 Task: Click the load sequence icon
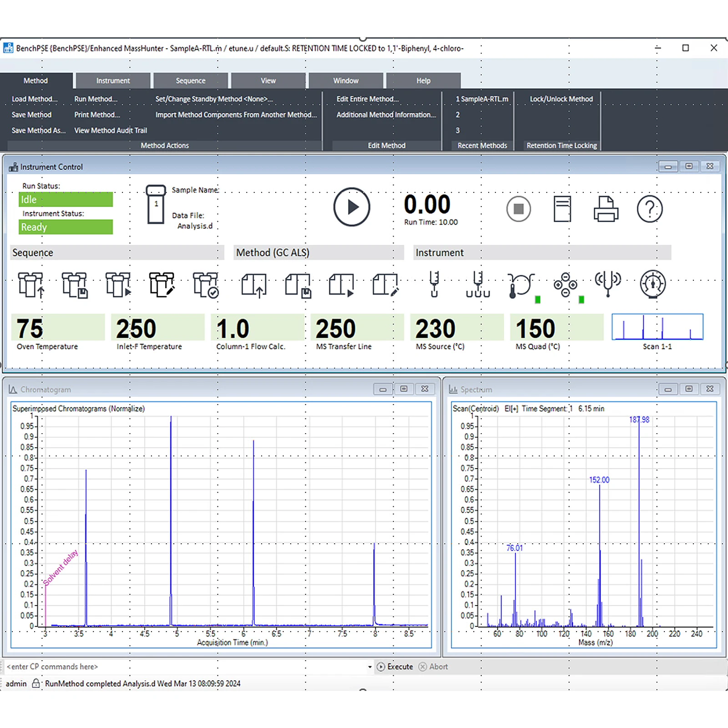click(x=31, y=285)
